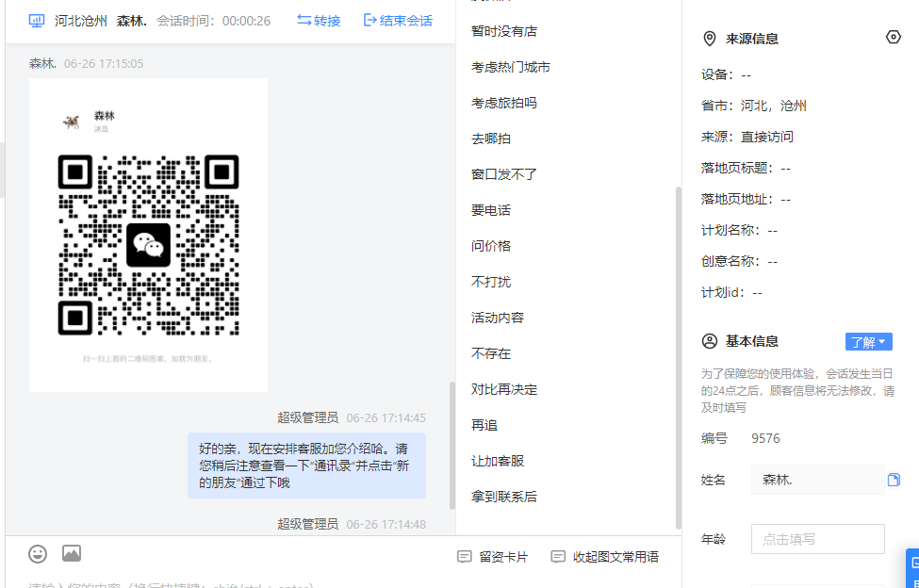
Task: Collapse quick replies via 收起图文常用语
Action: coord(605,557)
